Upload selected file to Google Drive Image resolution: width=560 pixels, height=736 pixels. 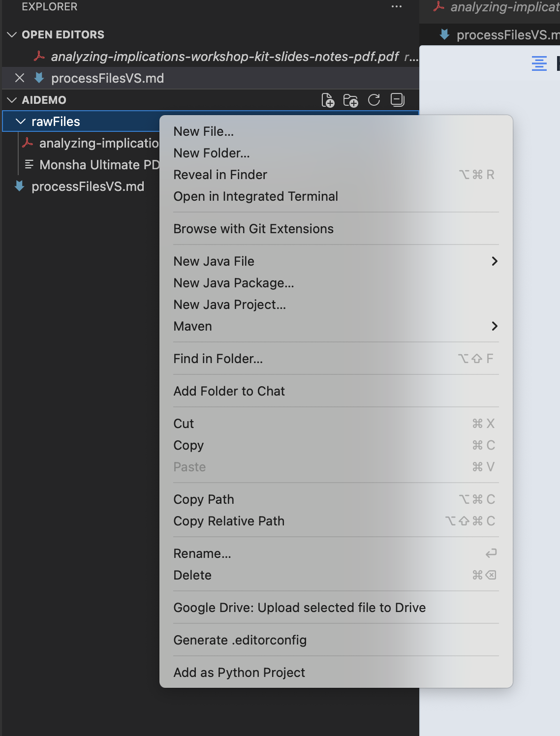pyautogui.click(x=299, y=607)
